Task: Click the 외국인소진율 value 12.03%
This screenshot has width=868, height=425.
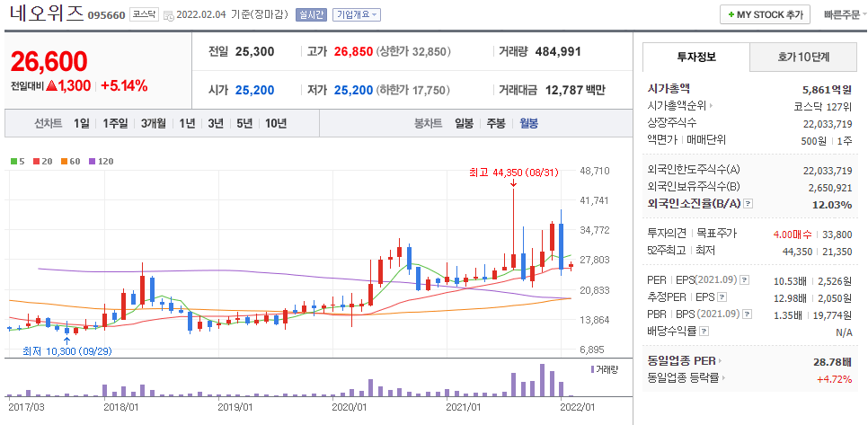Action: click(x=832, y=205)
